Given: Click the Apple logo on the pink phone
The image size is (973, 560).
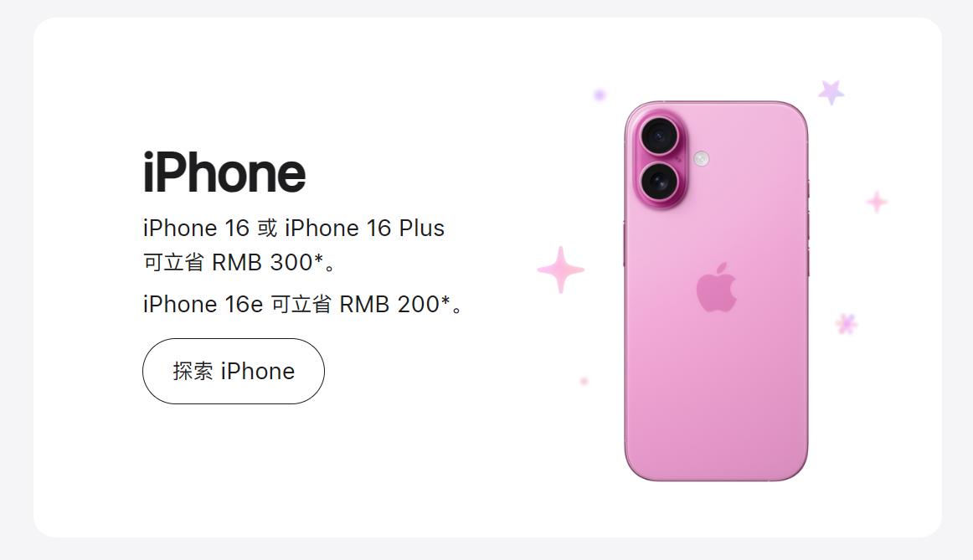Looking at the screenshot, I should pyautogui.click(x=716, y=287).
